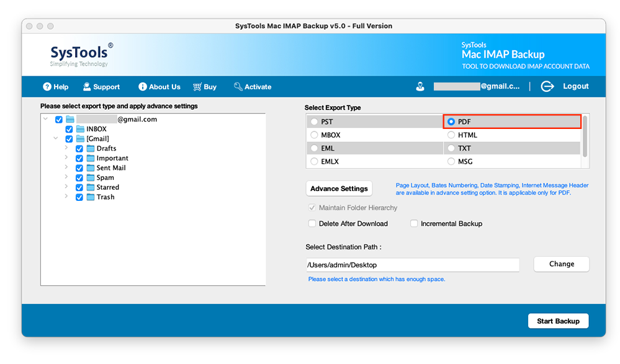Click the destination path input field

point(413,265)
